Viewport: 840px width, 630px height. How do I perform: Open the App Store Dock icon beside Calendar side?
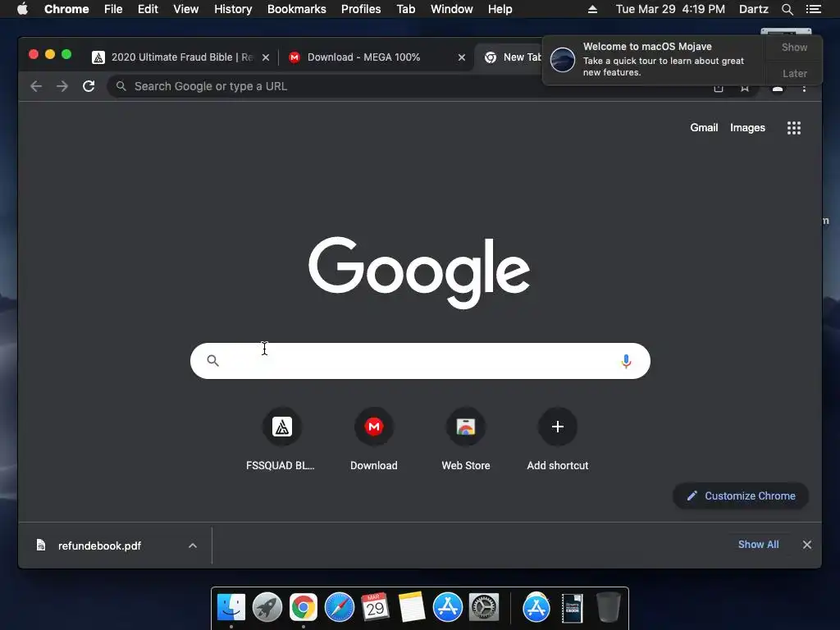pos(447,608)
